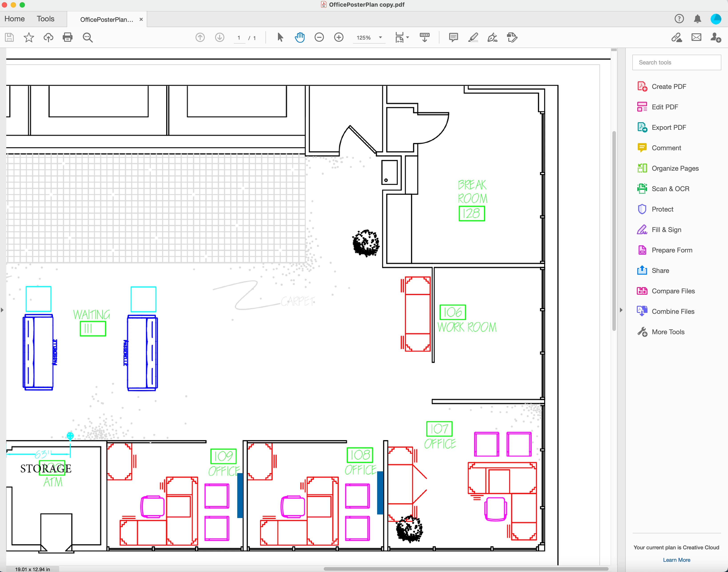Zoom in with plus icon
This screenshot has height=572, width=728.
click(x=339, y=38)
